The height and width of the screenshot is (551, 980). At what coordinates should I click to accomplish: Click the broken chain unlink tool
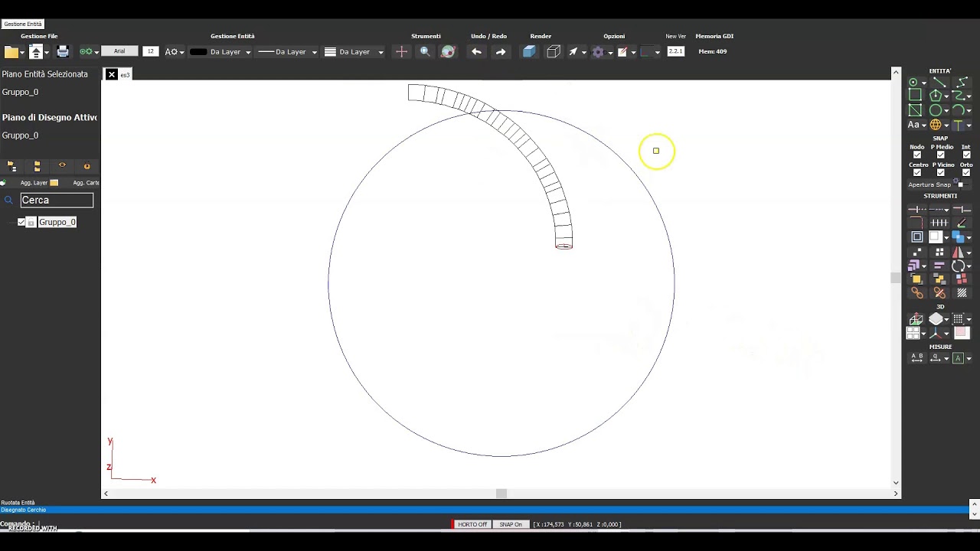(939, 293)
